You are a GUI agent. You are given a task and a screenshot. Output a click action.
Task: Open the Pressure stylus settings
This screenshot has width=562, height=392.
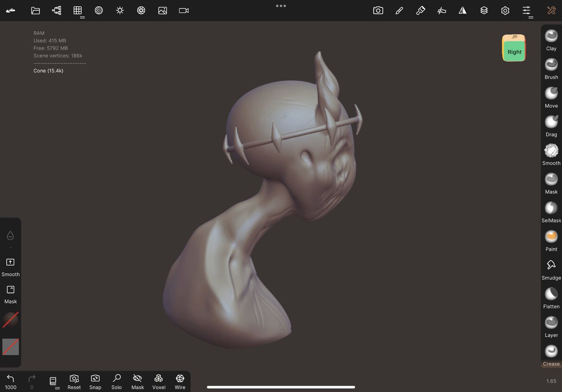pyautogui.click(x=442, y=10)
